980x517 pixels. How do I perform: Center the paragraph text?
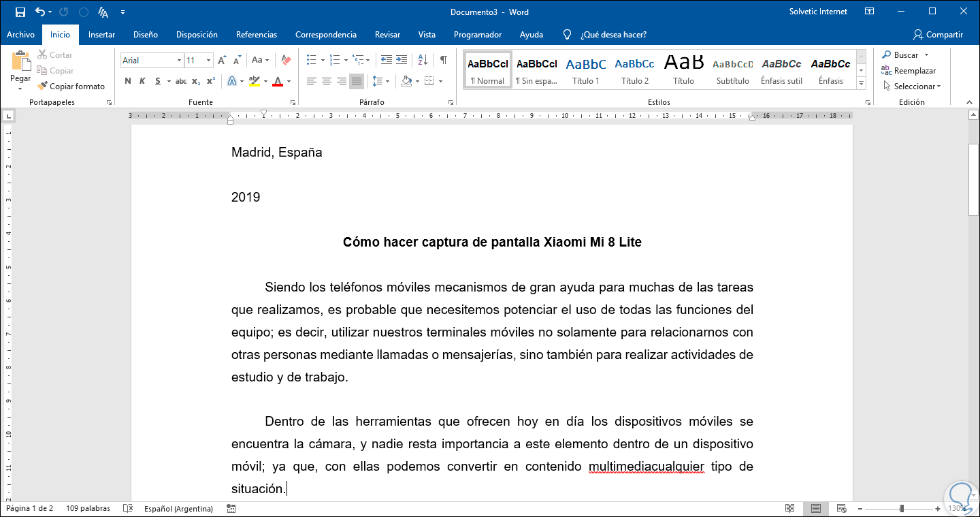coord(327,81)
